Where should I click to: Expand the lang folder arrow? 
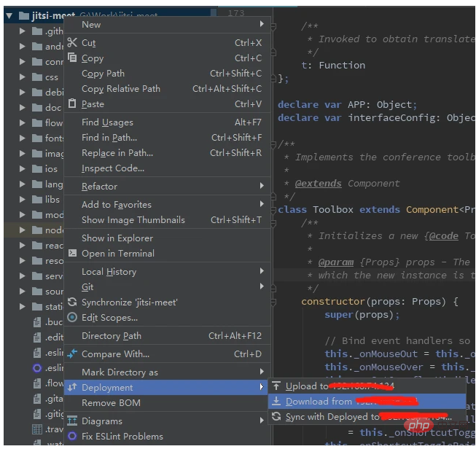[22, 184]
